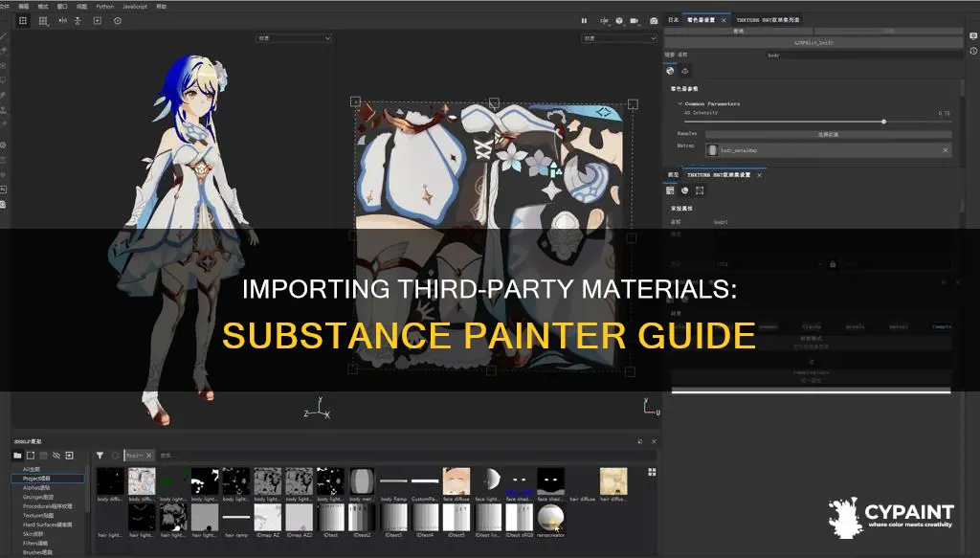
Task: Click the multi-grid layout icon with arrow
Action: pyautogui.click(x=43, y=21)
